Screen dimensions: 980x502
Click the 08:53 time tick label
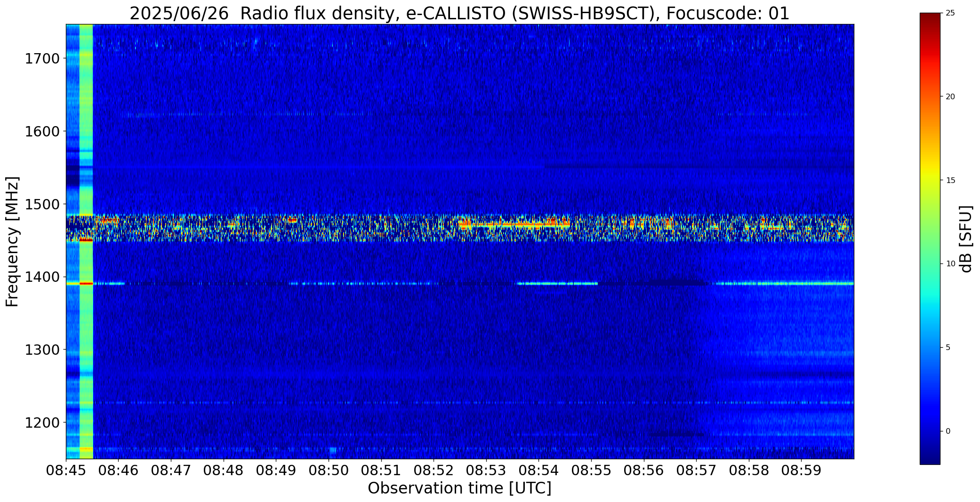tap(486, 470)
